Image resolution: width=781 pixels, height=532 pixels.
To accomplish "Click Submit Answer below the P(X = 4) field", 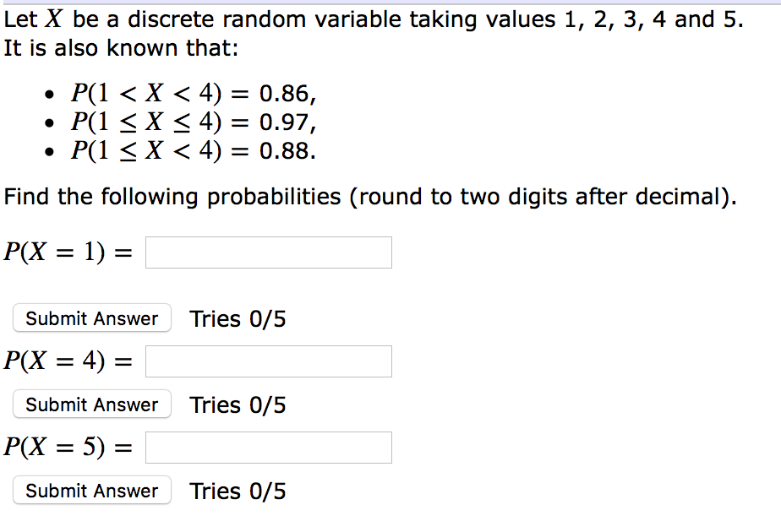I will coord(91,404).
